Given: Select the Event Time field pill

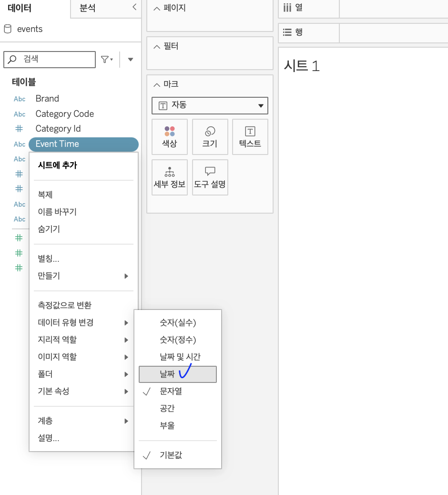Looking at the screenshot, I should (83, 144).
